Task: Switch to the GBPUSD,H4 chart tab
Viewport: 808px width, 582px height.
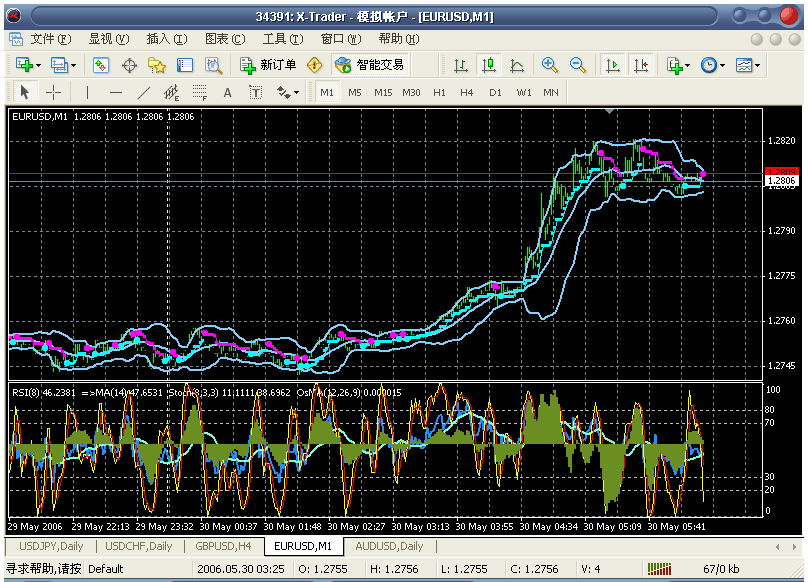Action: coord(223,546)
